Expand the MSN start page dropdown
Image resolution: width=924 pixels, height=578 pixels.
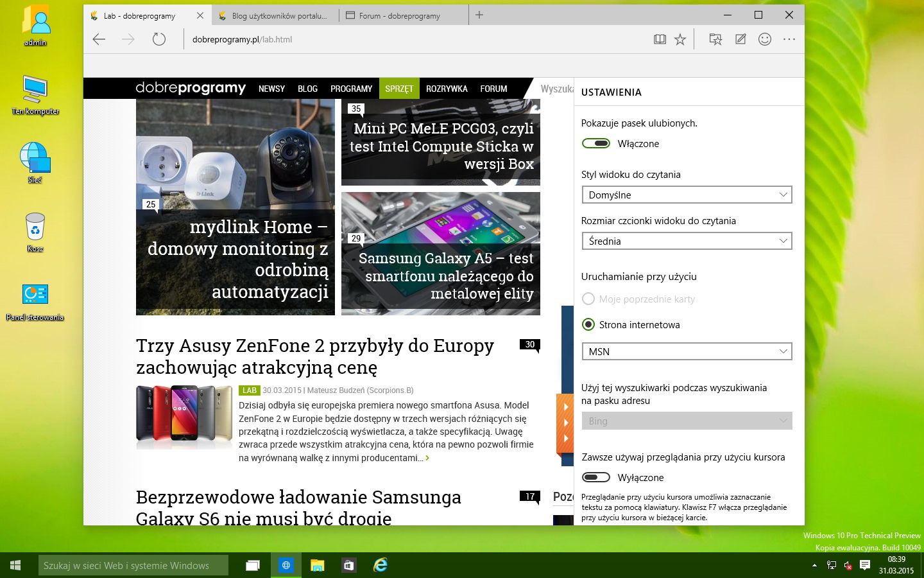(x=687, y=351)
